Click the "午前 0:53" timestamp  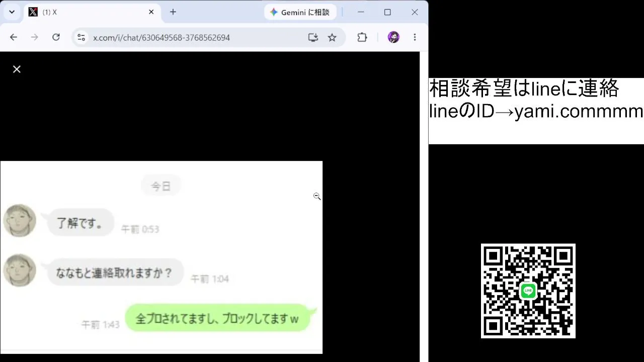(140, 229)
